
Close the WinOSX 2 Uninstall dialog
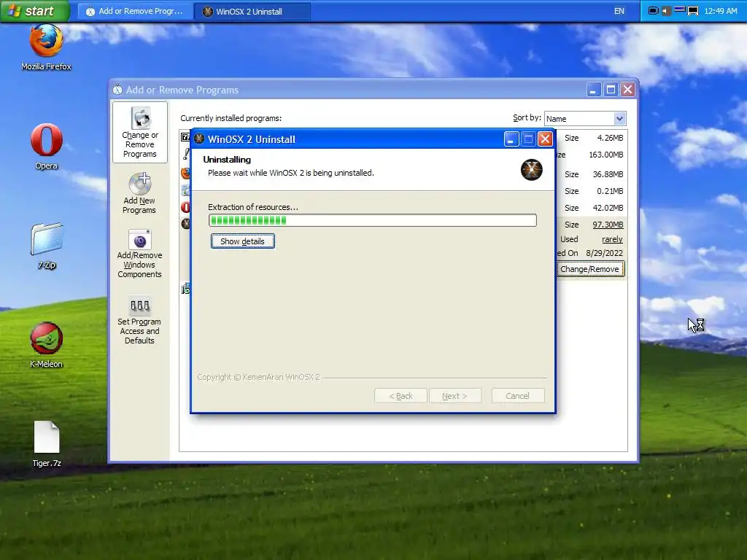point(545,139)
